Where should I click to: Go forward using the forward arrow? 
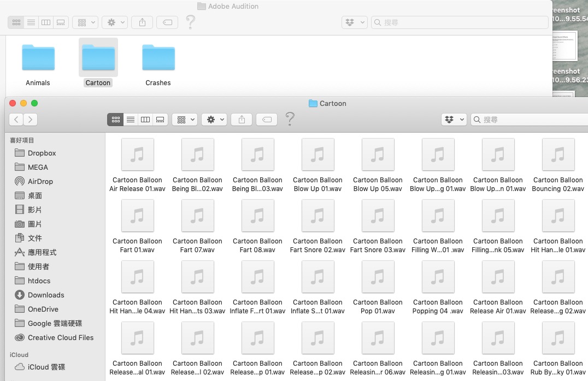pos(31,120)
